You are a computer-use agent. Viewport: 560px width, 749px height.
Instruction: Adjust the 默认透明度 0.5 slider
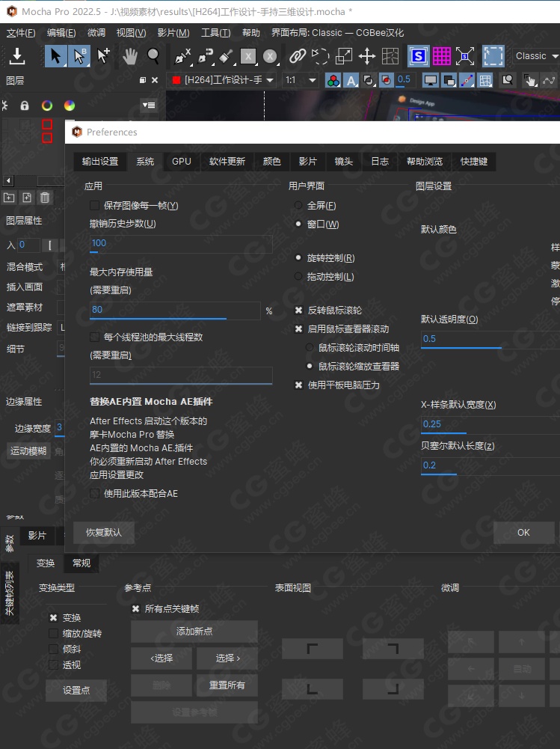(x=490, y=339)
